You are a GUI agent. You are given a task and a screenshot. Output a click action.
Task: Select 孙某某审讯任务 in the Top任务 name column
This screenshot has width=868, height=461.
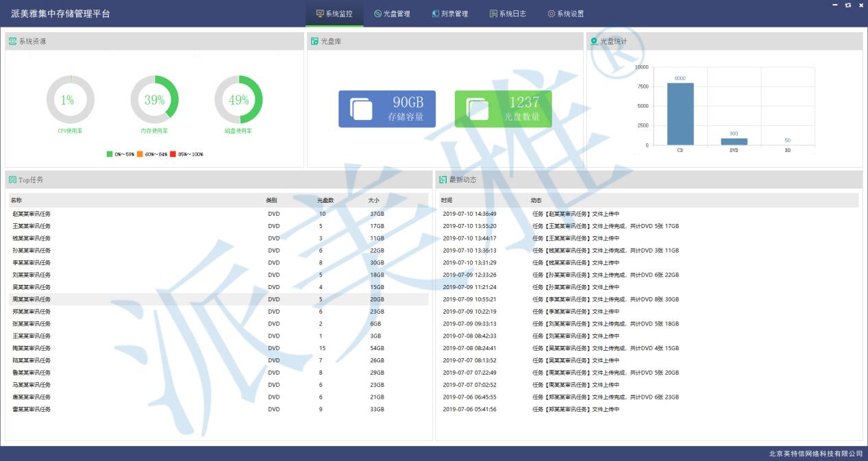pos(32,251)
